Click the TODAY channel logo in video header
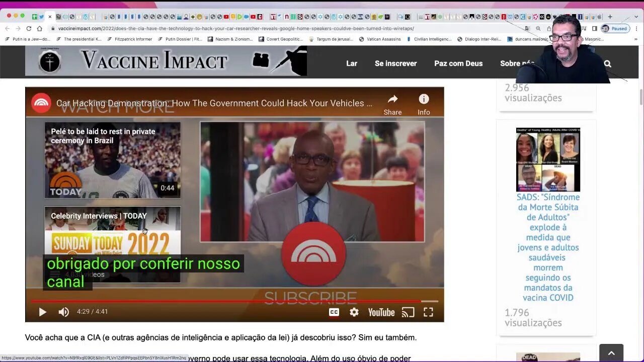Viewport: 644px width, 362px height. pyautogui.click(x=41, y=104)
